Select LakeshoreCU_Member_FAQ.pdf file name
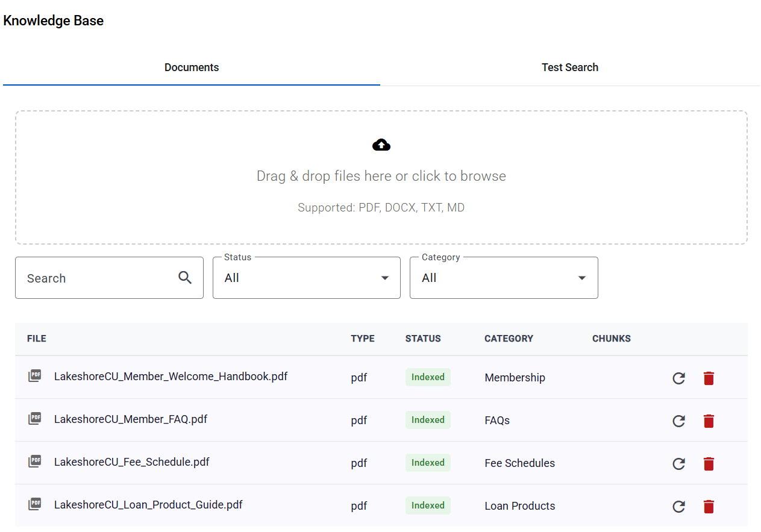The width and height of the screenshot is (761, 532). pyautogui.click(x=131, y=419)
